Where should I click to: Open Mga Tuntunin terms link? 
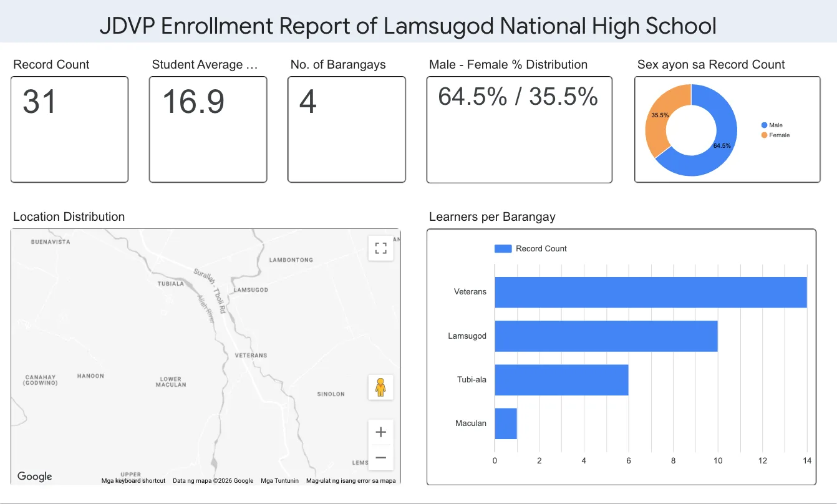click(x=279, y=481)
